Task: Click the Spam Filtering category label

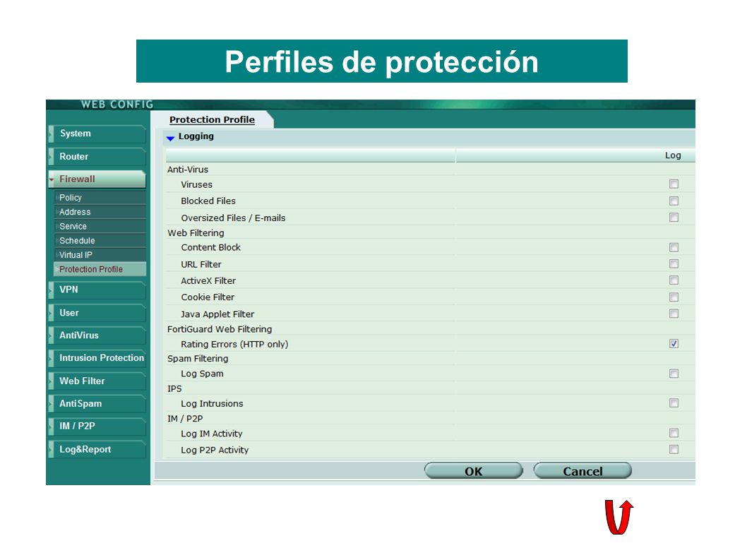Action: [x=198, y=359]
